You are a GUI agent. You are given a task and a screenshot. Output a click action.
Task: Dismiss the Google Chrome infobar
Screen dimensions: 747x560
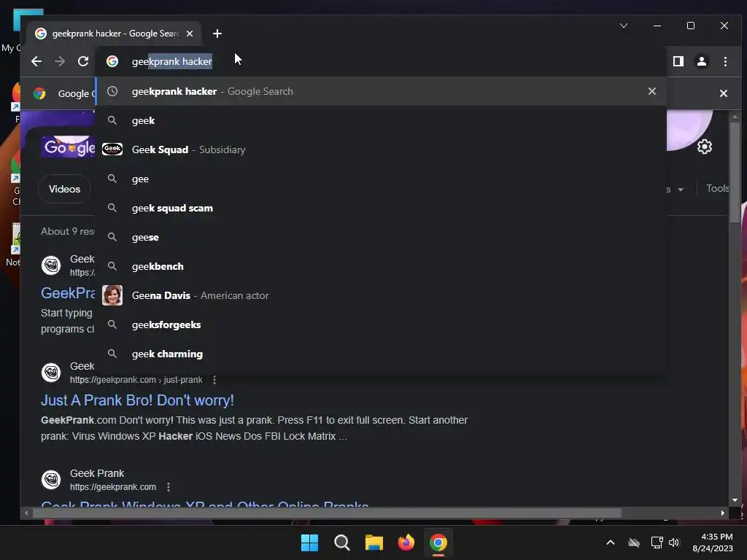click(723, 93)
